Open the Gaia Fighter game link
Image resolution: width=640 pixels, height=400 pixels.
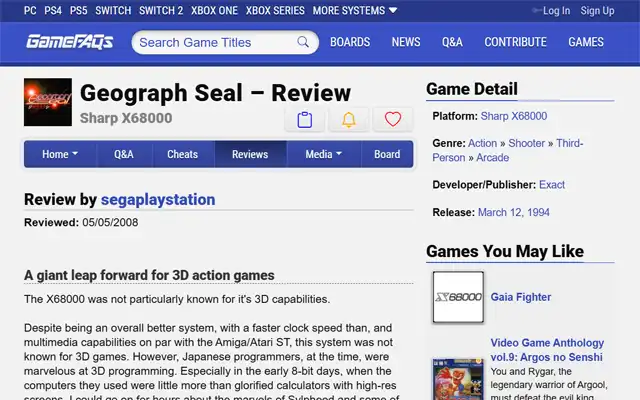pos(521,297)
